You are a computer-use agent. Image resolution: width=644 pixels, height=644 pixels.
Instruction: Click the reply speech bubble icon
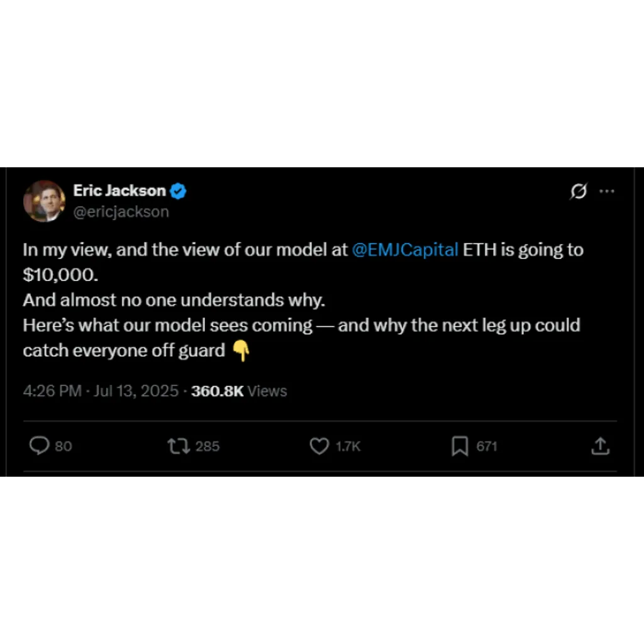[40, 446]
